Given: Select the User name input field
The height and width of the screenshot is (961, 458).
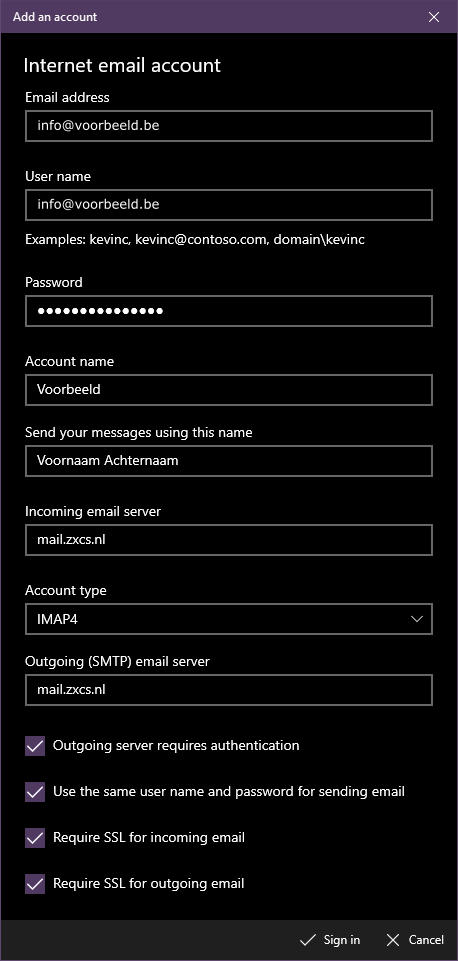Looking at the screenshot, I should coord(229,205).
